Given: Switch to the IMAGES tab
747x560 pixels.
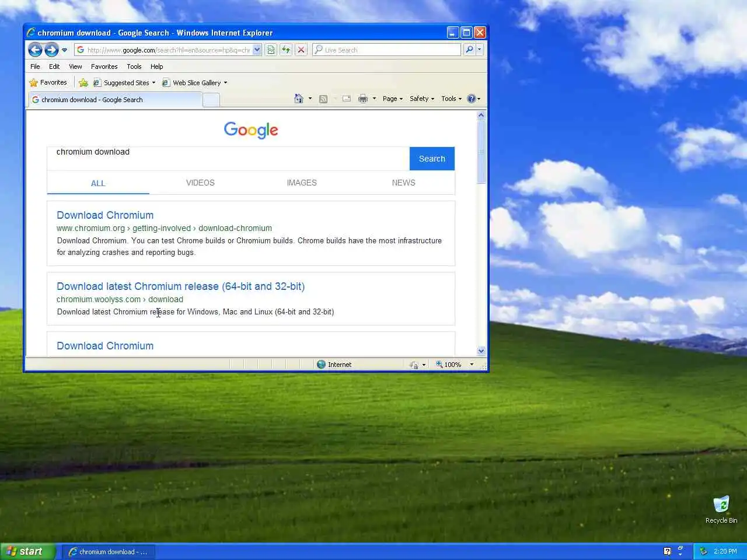Looking at the screenshot, I should (x=302, y=183).
